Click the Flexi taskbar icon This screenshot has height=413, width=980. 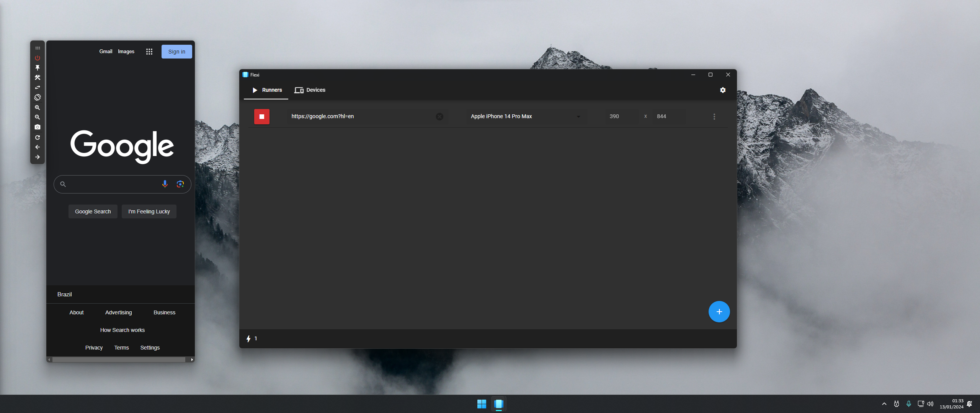tap(499, 404)
